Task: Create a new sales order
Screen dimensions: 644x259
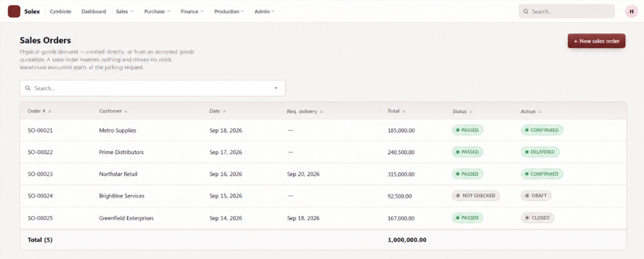Action: pyautogui.click(x=596, y=41)
